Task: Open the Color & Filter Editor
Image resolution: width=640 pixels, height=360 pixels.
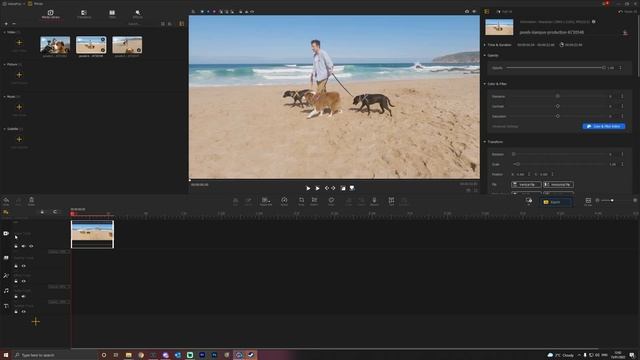Action: tap(604, 127)
